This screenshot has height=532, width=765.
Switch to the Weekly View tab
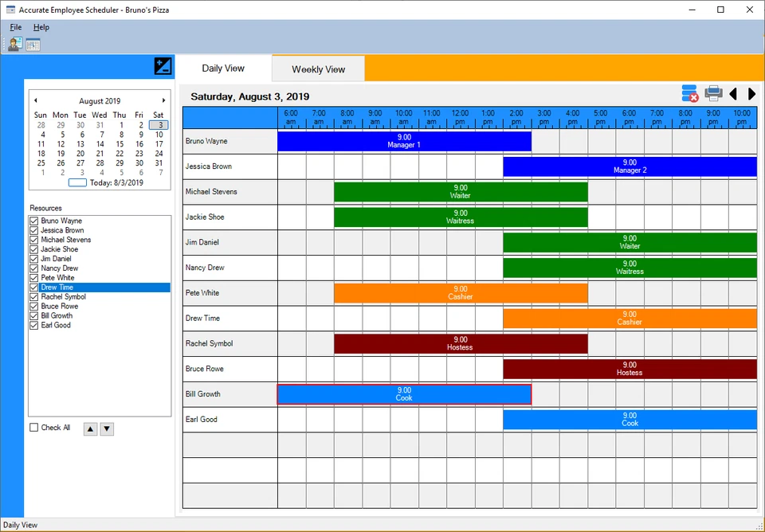[317, 68]
